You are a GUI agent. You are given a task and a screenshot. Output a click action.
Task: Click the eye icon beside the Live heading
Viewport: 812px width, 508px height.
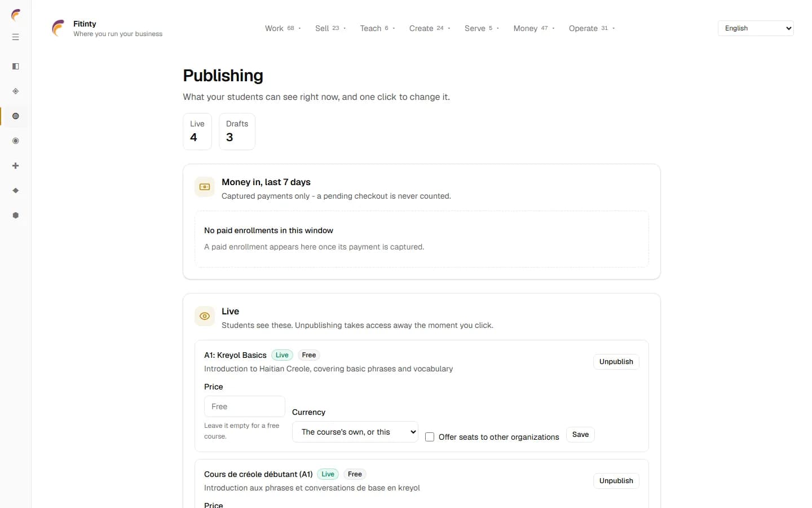[205, 316]
